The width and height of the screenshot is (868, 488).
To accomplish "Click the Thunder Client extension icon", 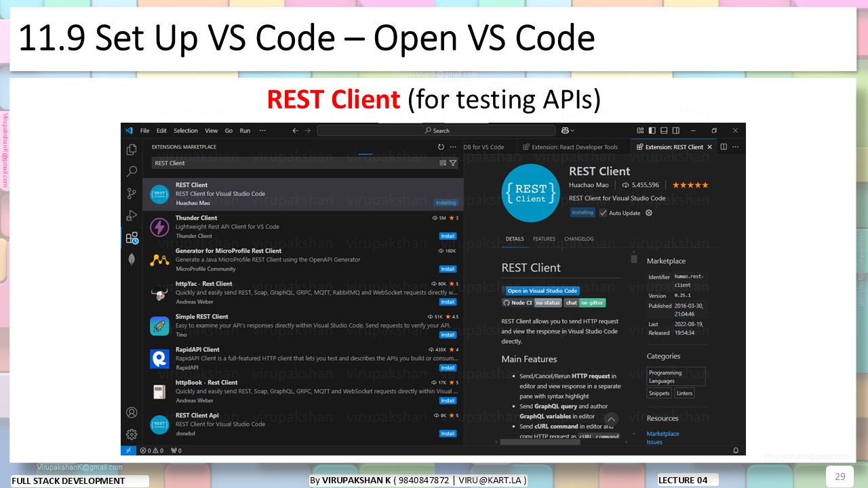I will point(159,227).
